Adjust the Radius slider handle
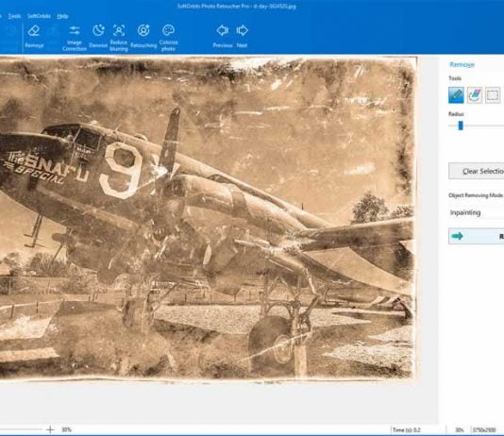 (461, 126)
